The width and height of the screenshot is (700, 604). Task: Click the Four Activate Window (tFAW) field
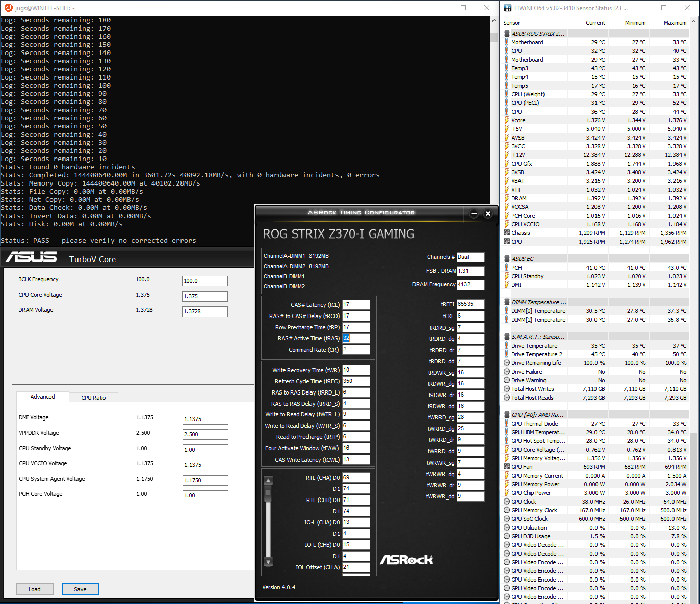pos(356,448)
